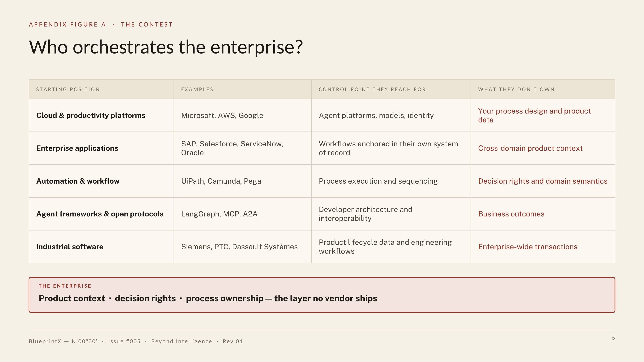Click 'Your process design and product data'
This screenshot has width=644, height=362.
(x=535, y=115)
